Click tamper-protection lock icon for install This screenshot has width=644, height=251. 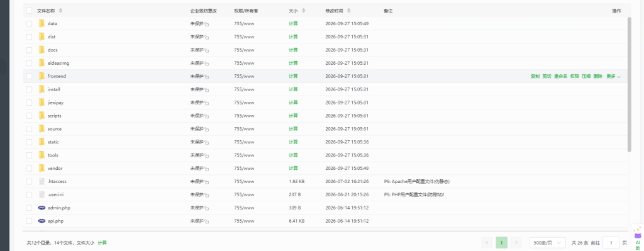coord(206,90)
